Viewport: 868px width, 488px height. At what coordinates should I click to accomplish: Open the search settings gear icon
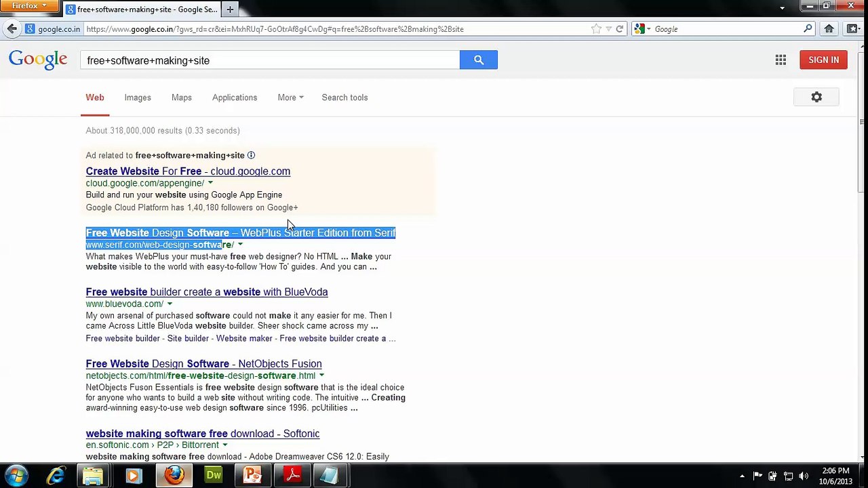(816, 98)
